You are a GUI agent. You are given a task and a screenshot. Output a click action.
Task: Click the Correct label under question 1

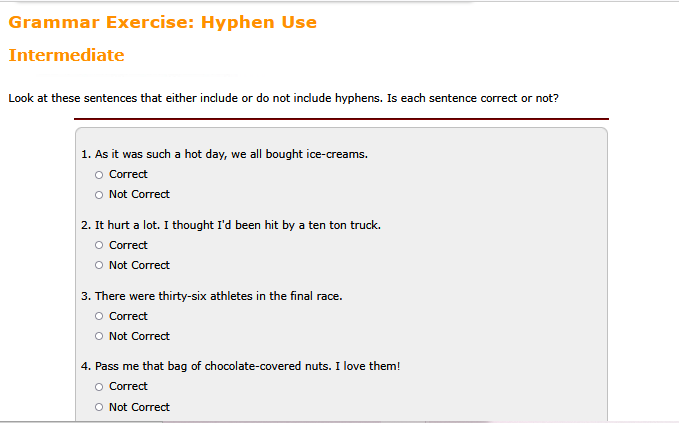128,174
